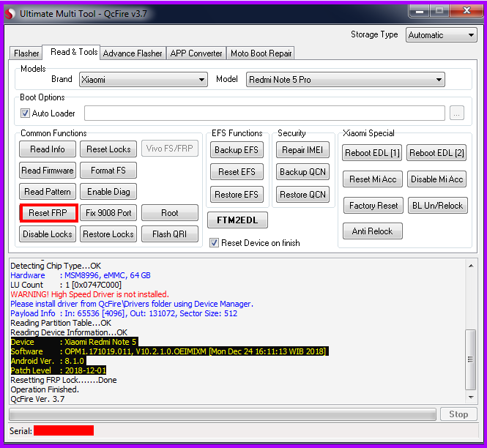Screen dimensions: 487x448
Task: Click the Restore Locks button
Action: (108, 234)
